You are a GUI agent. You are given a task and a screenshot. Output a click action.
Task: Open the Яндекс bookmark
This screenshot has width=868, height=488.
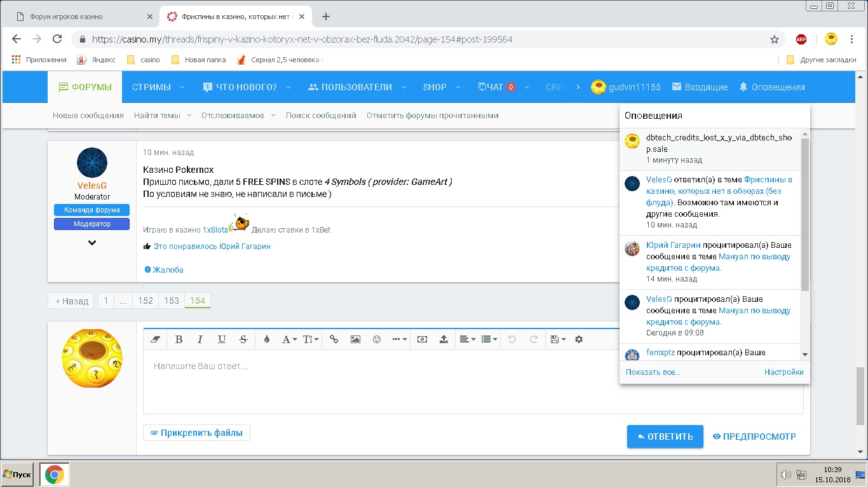[97, 60]
